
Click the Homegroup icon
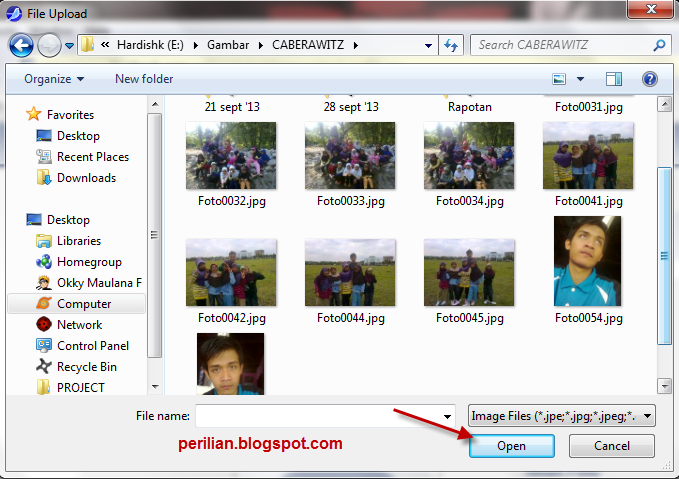click(44, 262)
